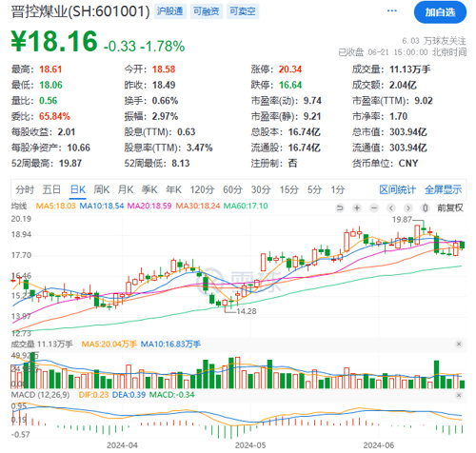Open the 前复权 price adjustment dropdown
476x453 pixels.
point(450,208)
